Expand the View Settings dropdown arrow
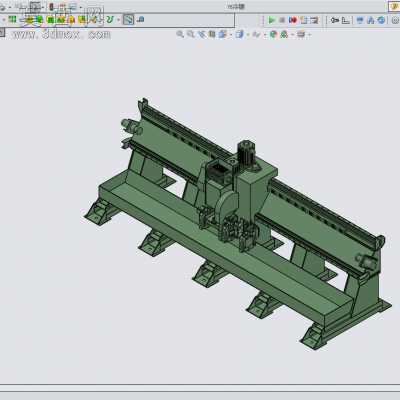The image size is (400, 400). tap(309, 35)
